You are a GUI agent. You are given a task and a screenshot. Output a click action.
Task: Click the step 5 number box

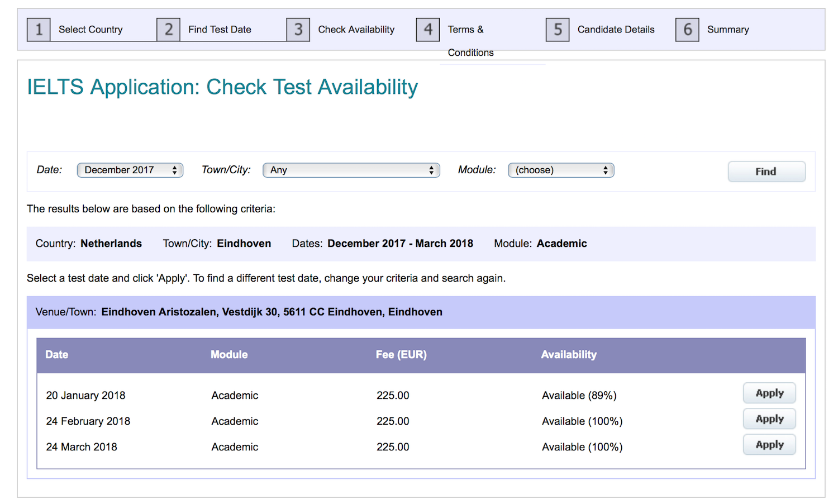[558, 30]
